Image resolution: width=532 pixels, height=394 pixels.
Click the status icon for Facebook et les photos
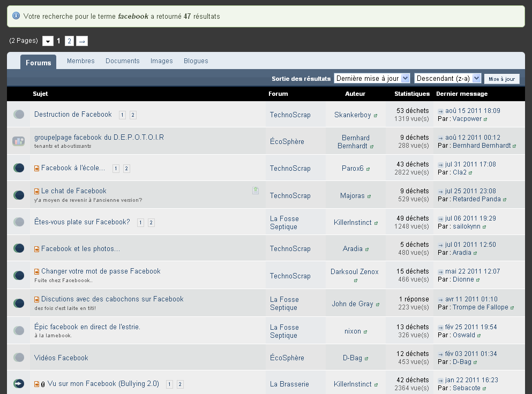pyautogui.click(x=19, y=248)
